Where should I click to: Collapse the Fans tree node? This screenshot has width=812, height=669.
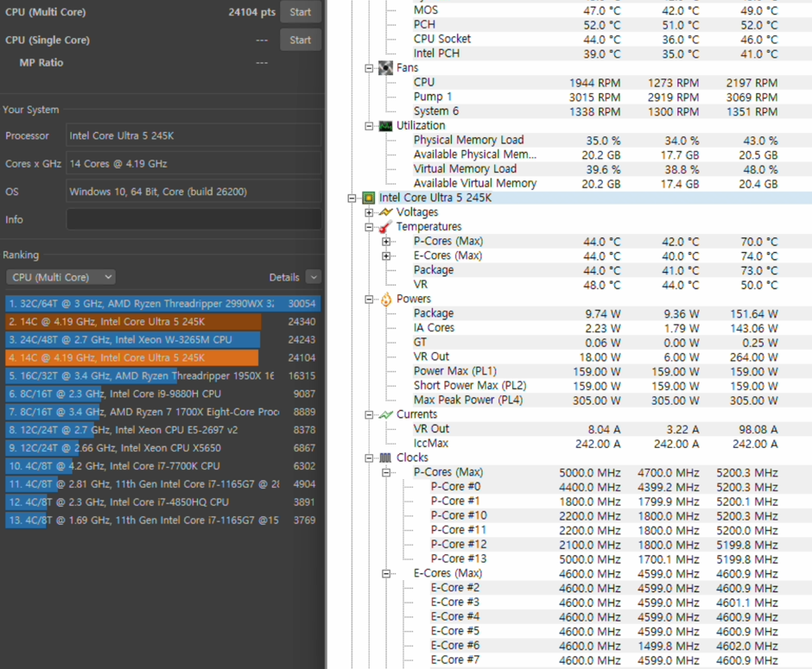tap(369, 68)
